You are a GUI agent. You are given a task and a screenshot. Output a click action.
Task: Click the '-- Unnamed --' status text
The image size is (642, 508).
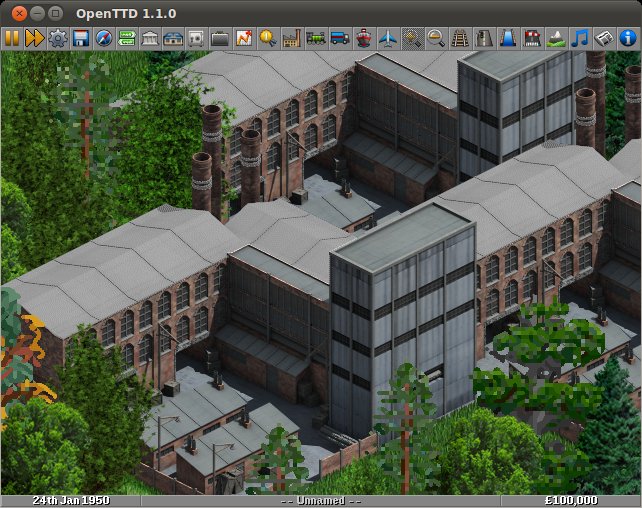pyautogui.click(x=321, y=501)
